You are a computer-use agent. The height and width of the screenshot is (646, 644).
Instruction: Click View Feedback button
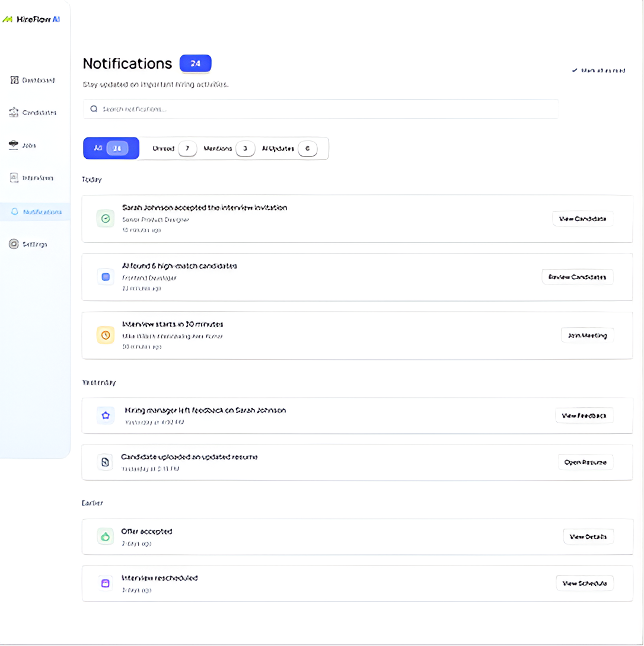(x=584, y=415)
